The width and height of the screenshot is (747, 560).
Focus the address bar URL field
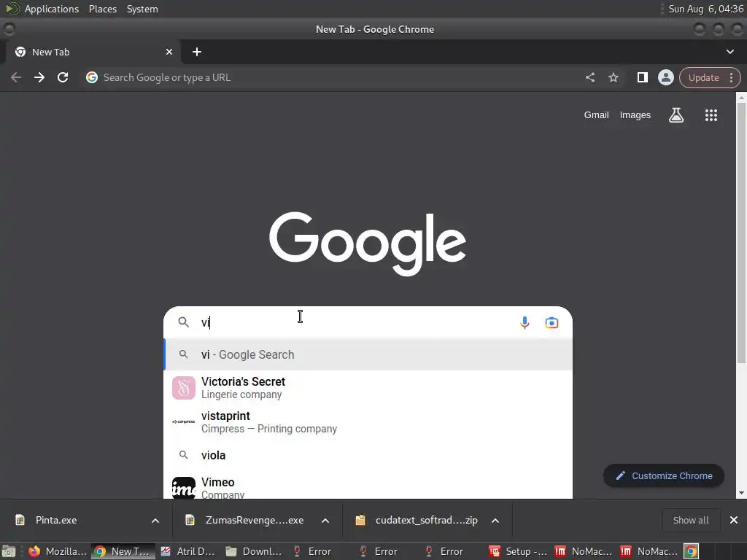333,77
